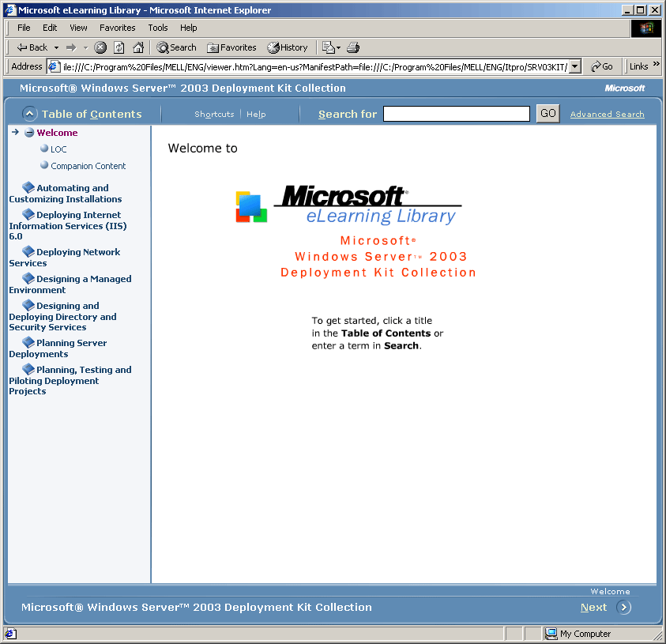666x644 pixels.
Task: Click the book icon for Planning Server Deployments
Action: (28, 342)
